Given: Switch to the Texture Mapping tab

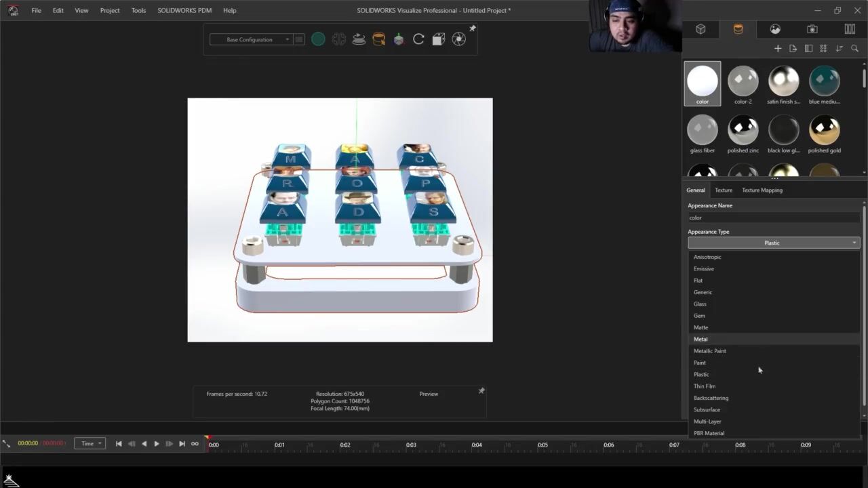Looking at the screenshot, I should click(x=762, y=190).
